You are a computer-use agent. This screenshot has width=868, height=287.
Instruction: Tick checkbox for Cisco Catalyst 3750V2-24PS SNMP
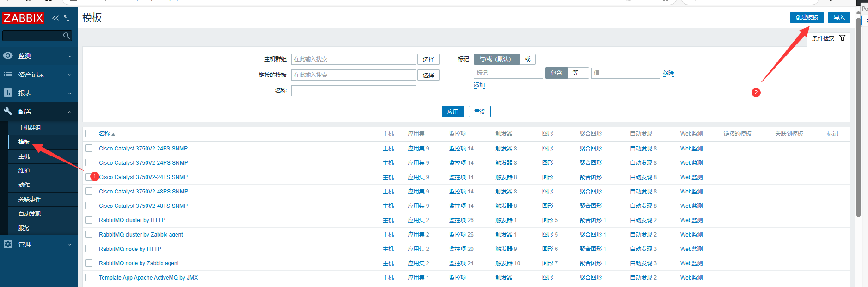pyautogui.click(x=89, y=163)
